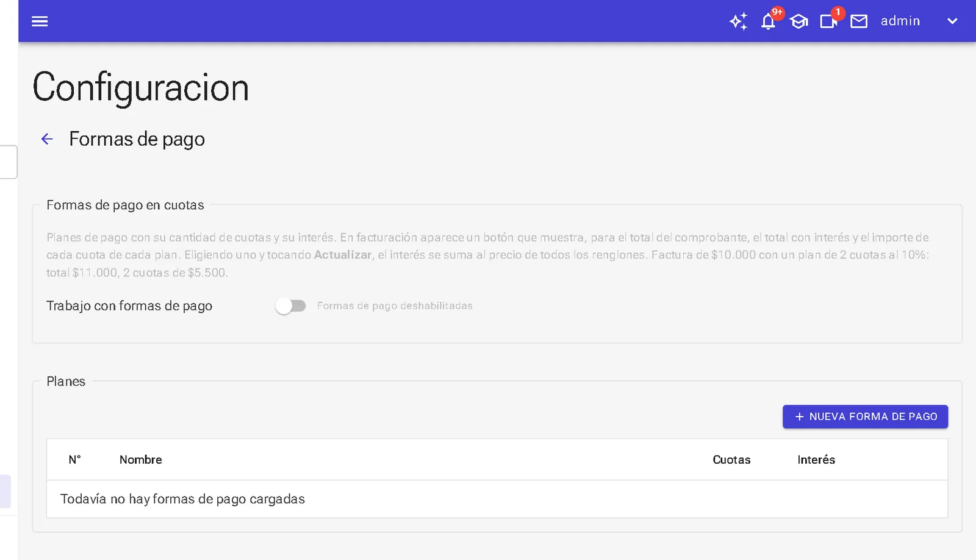The image size is (976, 560).
Task: Select the Cuotas column header
Action: click(731, 460)
